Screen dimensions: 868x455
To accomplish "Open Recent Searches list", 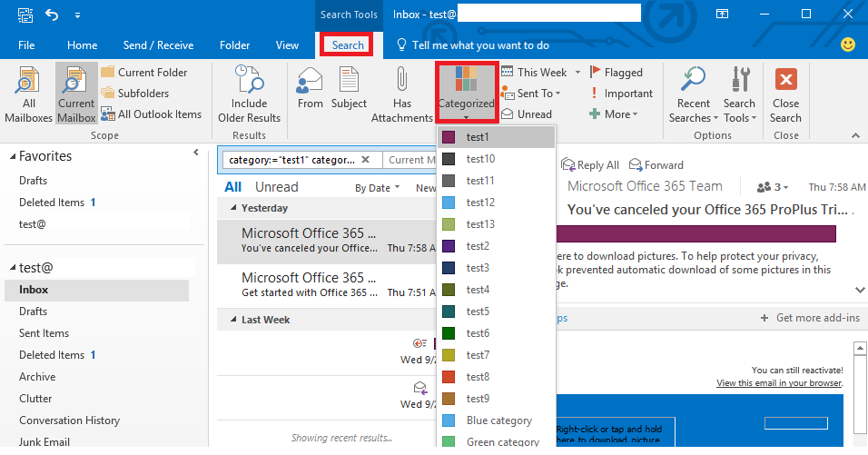I will [x=693, y=93].
